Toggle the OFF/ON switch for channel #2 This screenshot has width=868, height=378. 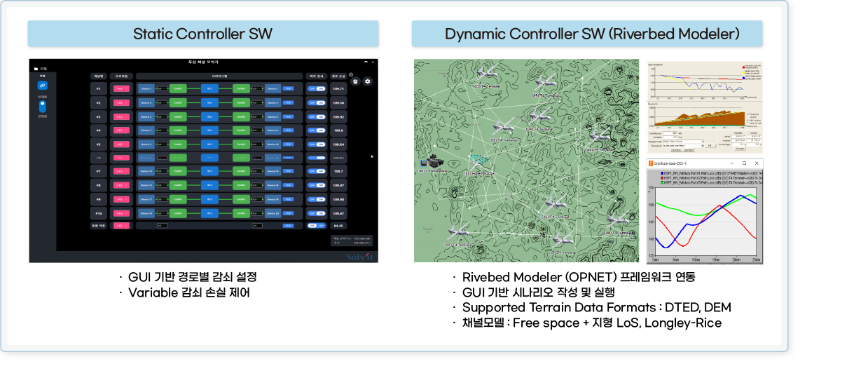(317, 103)
